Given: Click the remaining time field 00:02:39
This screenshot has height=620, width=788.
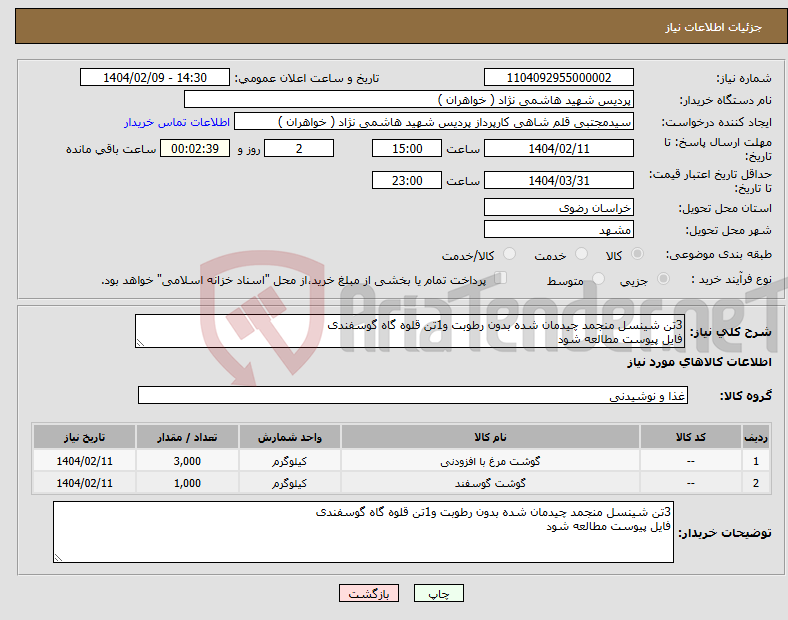Looking at the screenshot, I should pos(195,148).
